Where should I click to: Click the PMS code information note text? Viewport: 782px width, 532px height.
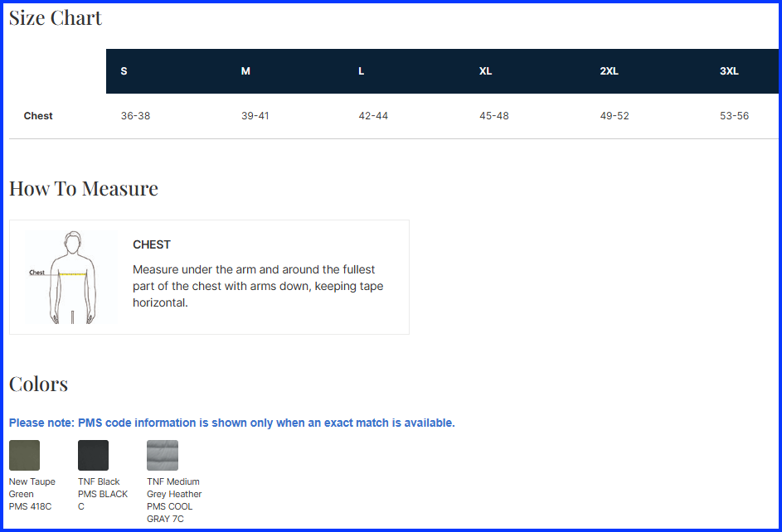click(231, 423)
